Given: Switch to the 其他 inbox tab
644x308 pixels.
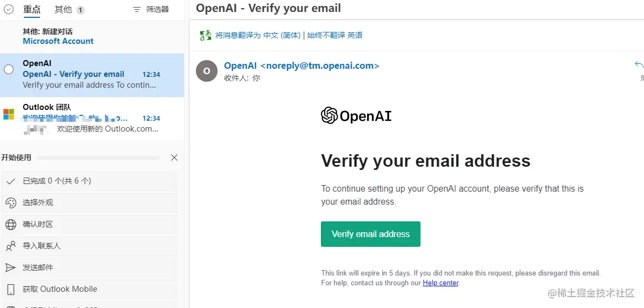Looking at the screenshot, I should coord(63,9).
